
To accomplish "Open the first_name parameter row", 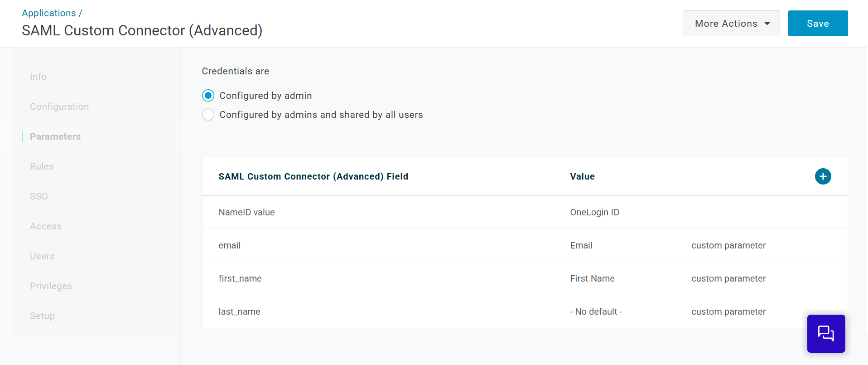I will 525,278.
